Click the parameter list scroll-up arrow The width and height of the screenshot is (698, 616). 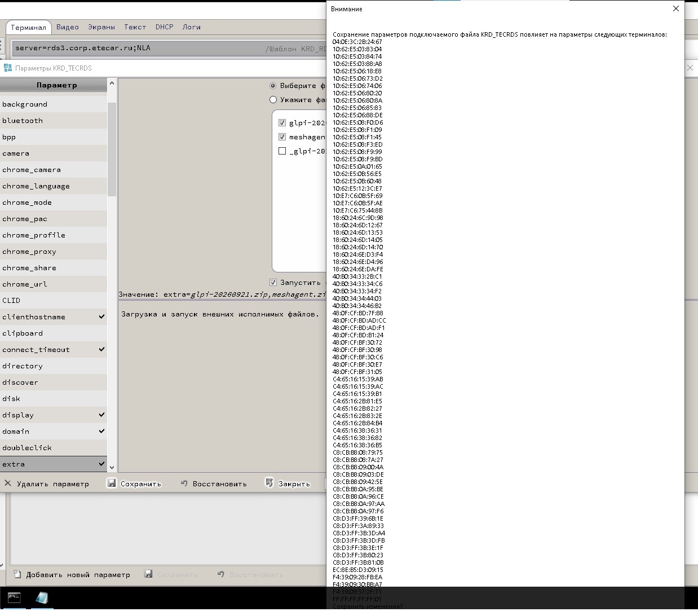pos(112,83)
